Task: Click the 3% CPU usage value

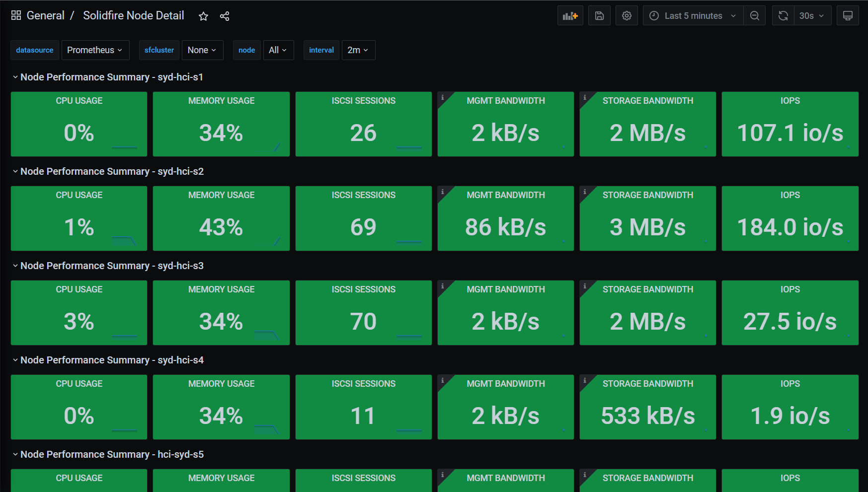Action: tap(79, 322)
